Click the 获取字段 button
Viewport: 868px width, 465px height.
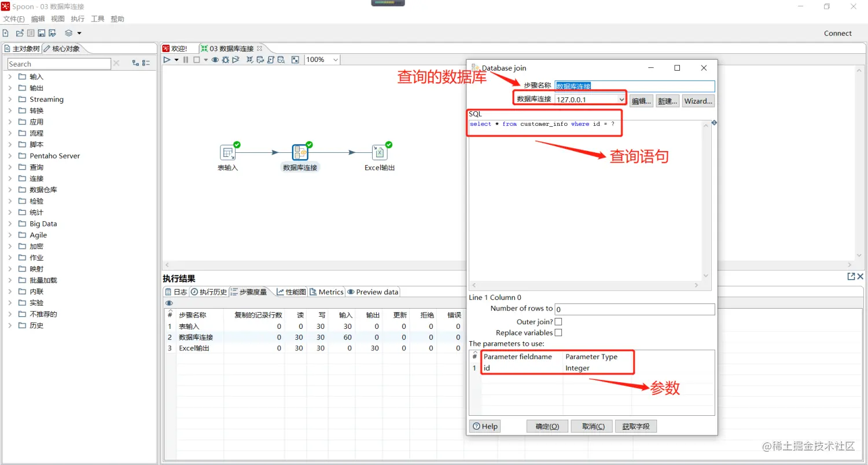click(636, 426)
